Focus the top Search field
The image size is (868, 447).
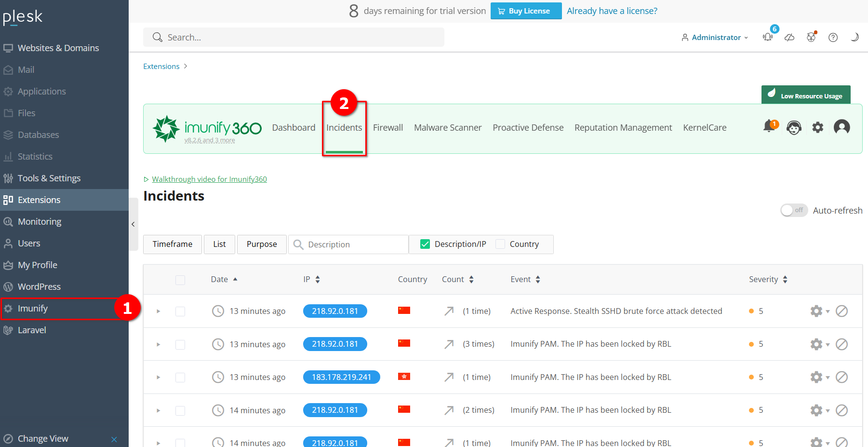point(294,37)
